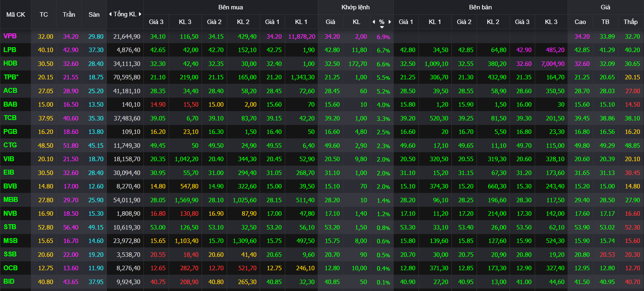
Task: Open the VPB stock symbol
Action: (x=10, y=36)
